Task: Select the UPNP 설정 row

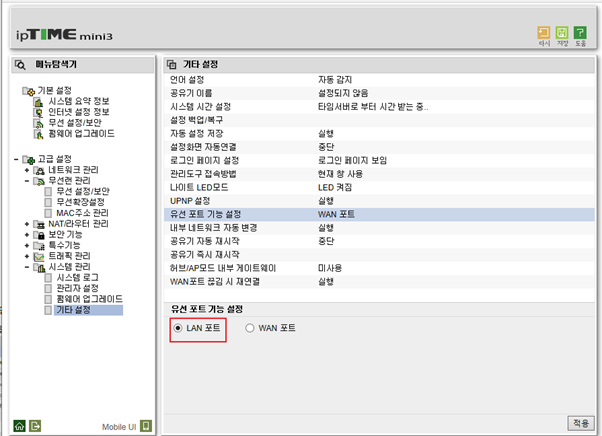Action: (x=379, y=201)
